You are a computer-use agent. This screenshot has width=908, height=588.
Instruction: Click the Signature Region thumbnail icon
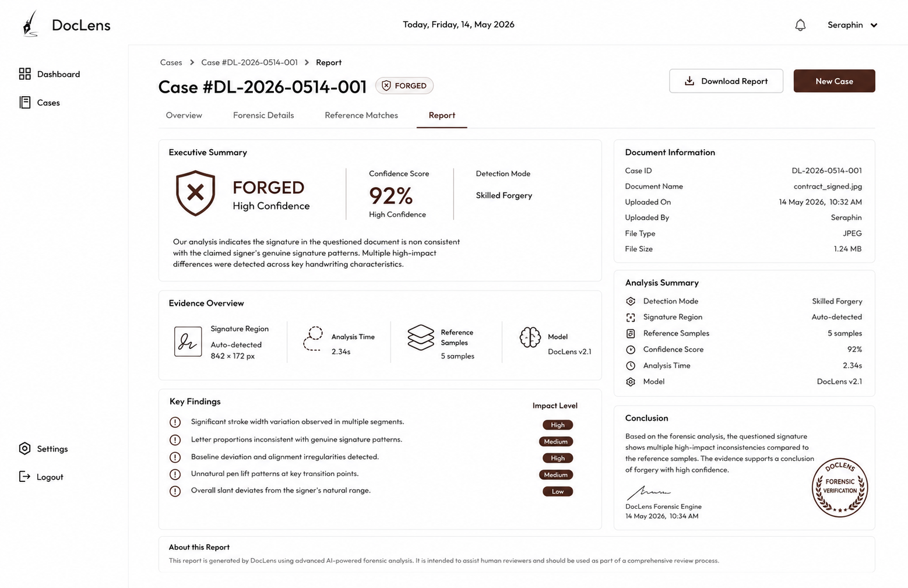coord(188,341)
